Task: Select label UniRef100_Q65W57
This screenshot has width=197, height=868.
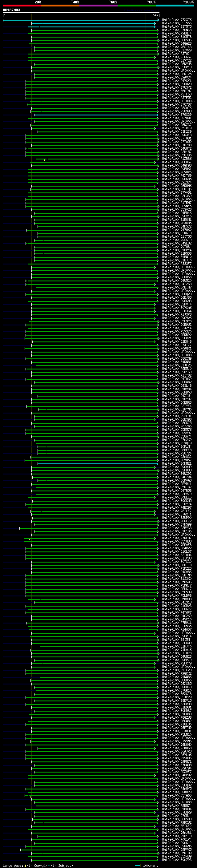Action: pos(177,460)
